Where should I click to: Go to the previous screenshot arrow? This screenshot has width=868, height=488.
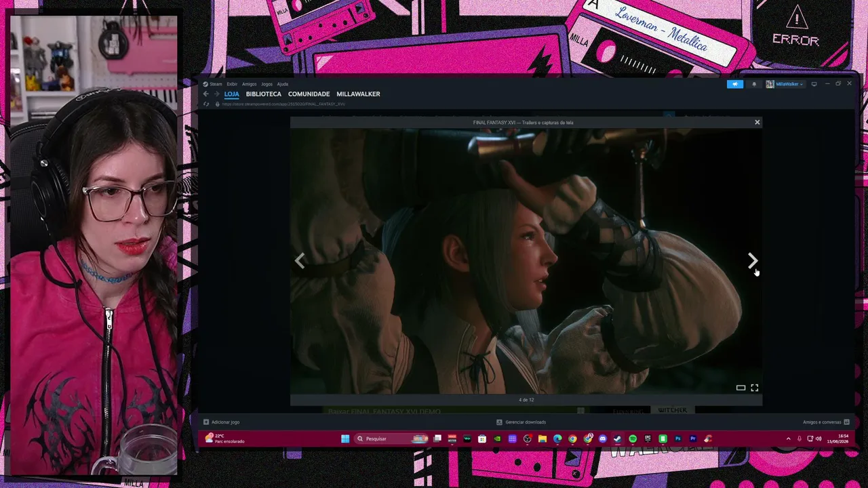(x=300, y=261)
